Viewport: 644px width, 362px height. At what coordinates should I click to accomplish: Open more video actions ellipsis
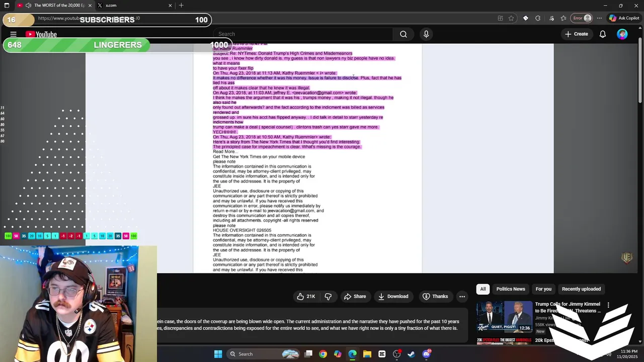tap(462, 297)
